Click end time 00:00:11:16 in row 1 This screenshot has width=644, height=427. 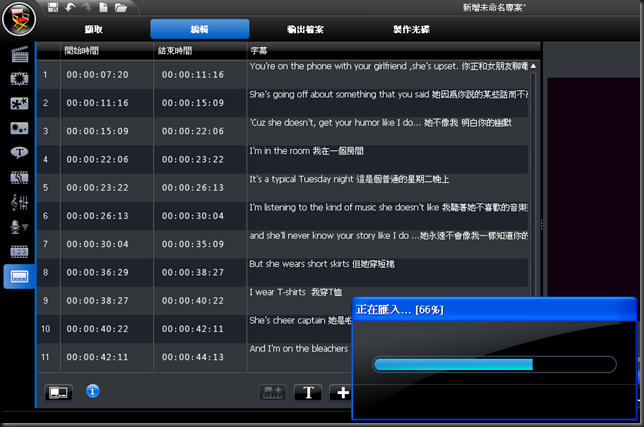tap(193, 75)
